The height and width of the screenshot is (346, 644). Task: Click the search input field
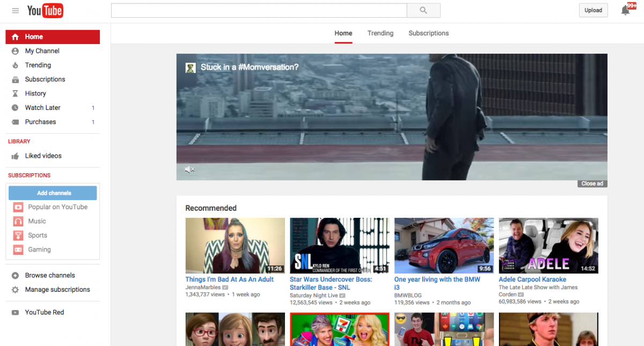(258, 10)
